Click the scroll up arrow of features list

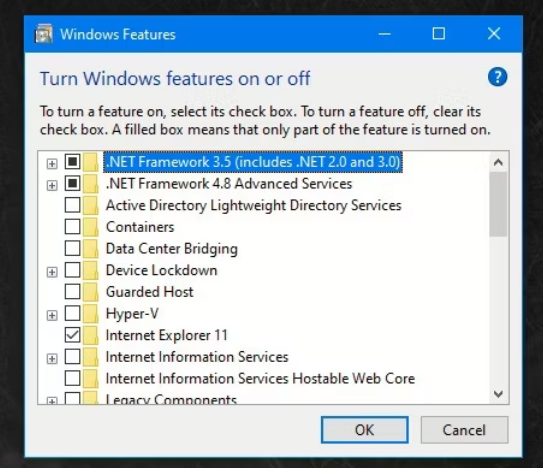498,162
